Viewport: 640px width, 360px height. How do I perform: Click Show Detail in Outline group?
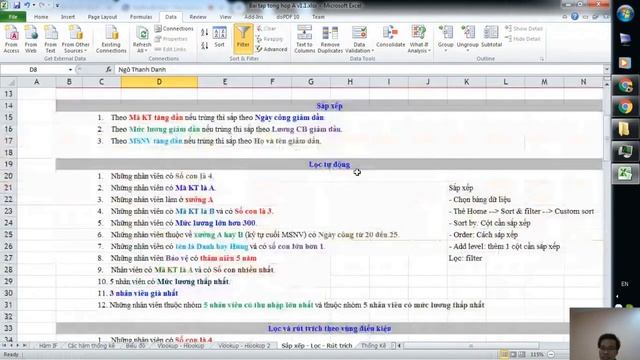click(x=524, y=29)
